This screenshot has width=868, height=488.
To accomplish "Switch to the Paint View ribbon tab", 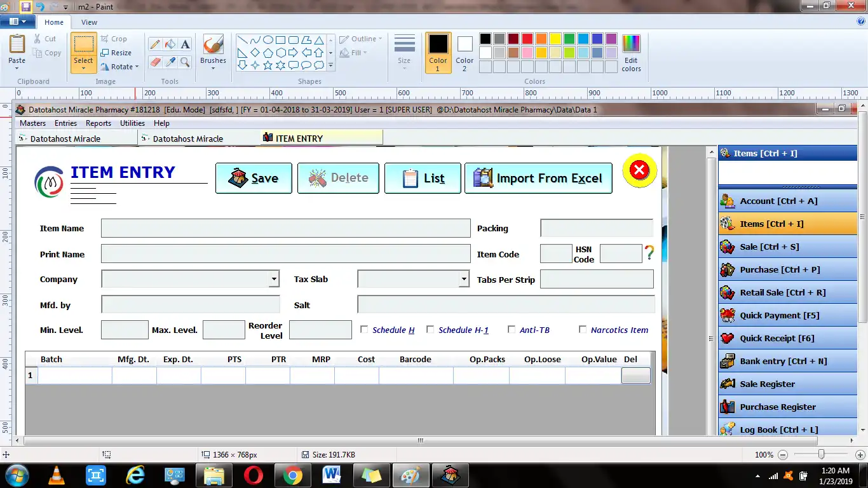I will point(90,22).
